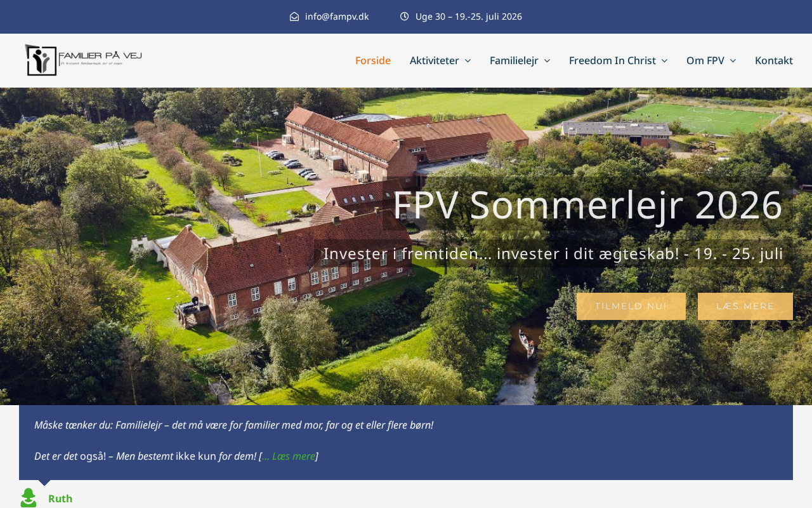Click the Freedom In Christ menu label

pyautogui.click(x=612, y=60)
